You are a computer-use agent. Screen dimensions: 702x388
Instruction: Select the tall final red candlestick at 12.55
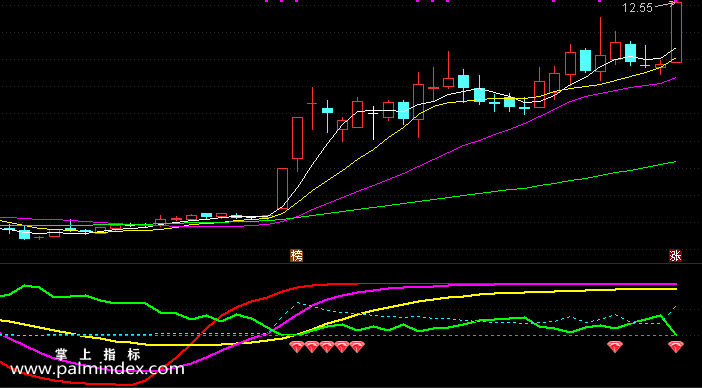676,32
